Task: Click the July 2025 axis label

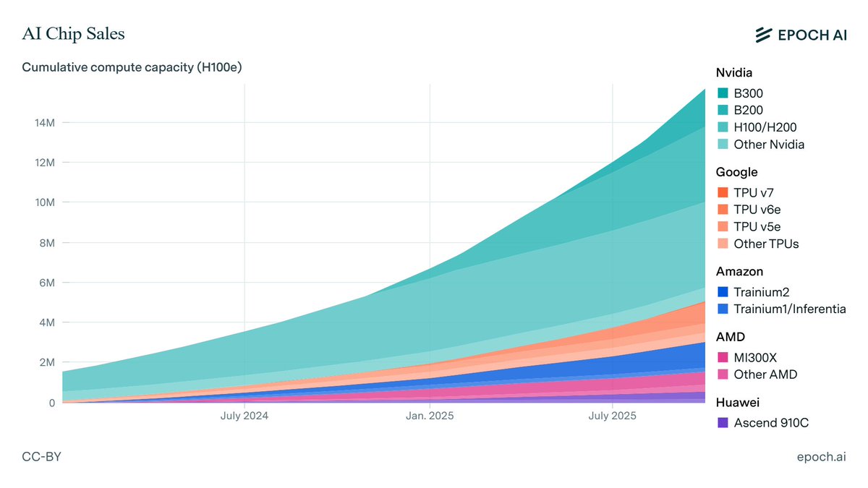Action: coord(613,415)
